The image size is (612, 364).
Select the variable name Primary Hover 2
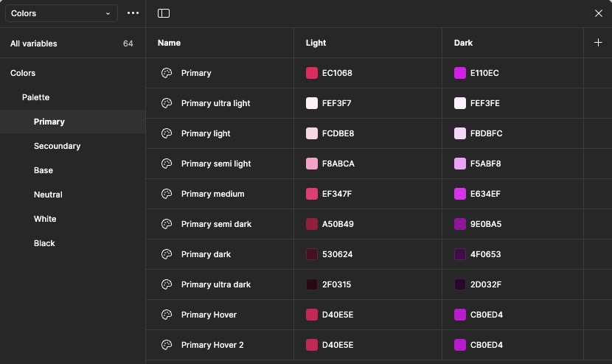[x=212, y=345]
